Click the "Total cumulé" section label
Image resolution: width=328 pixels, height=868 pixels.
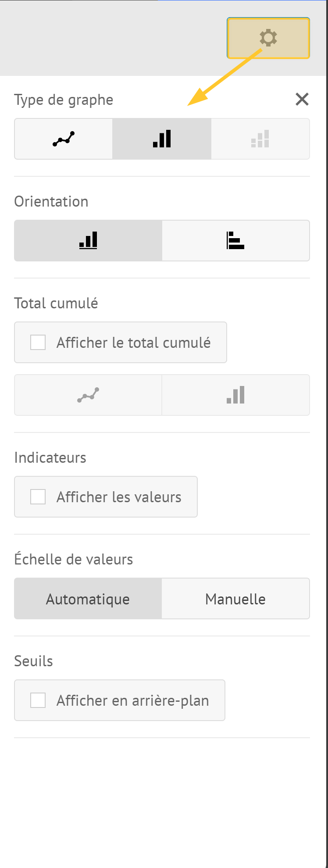click(56, 304)
